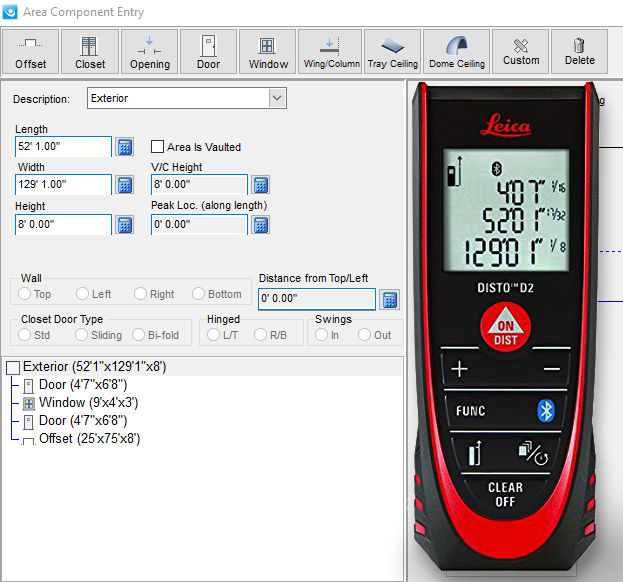This screenshot has width=623, height=582.
Task: Select the Left wall radio button
Action: pyautogui.click(x=83, y=294)
